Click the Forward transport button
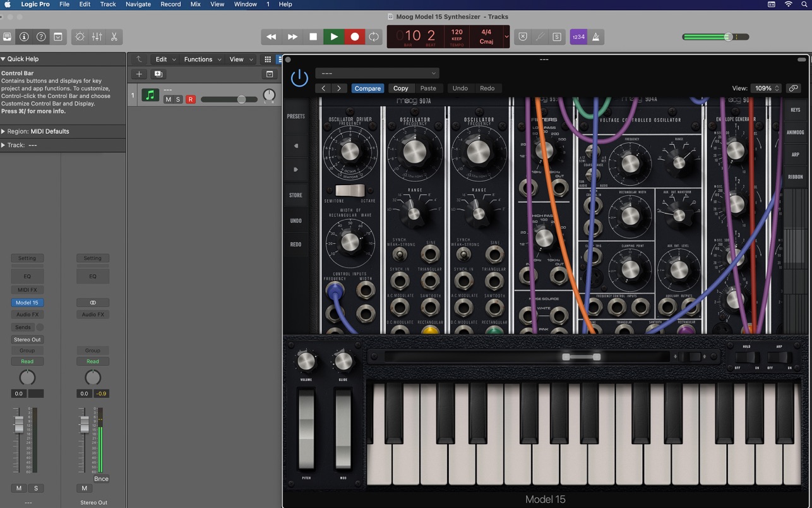 (x=292, y=37)
